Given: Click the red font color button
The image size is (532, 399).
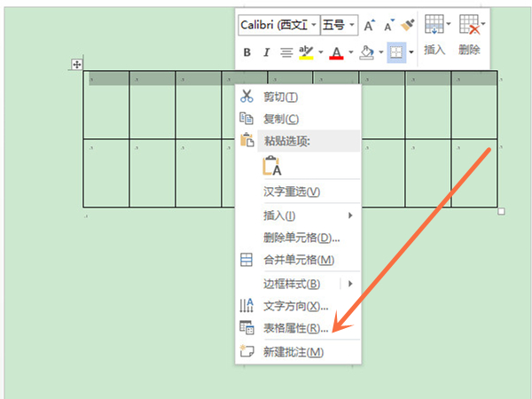Looking at the screenshot, I should 336,53.
